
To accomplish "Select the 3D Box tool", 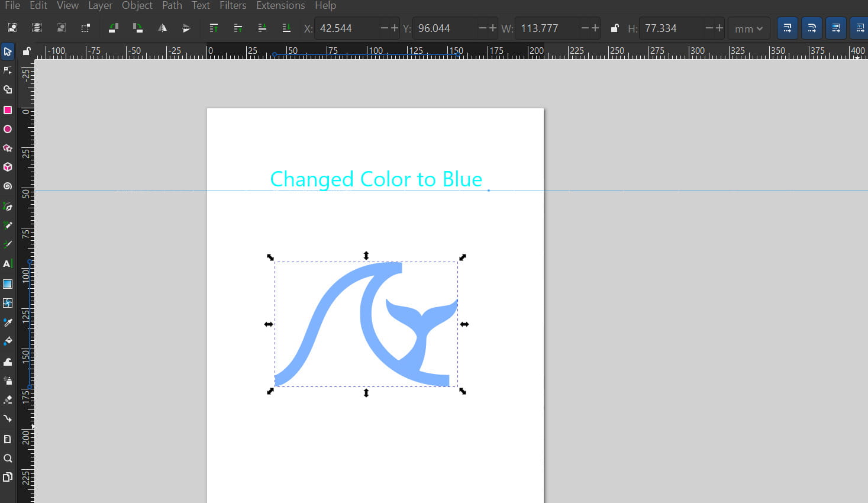I will point(8,167).
